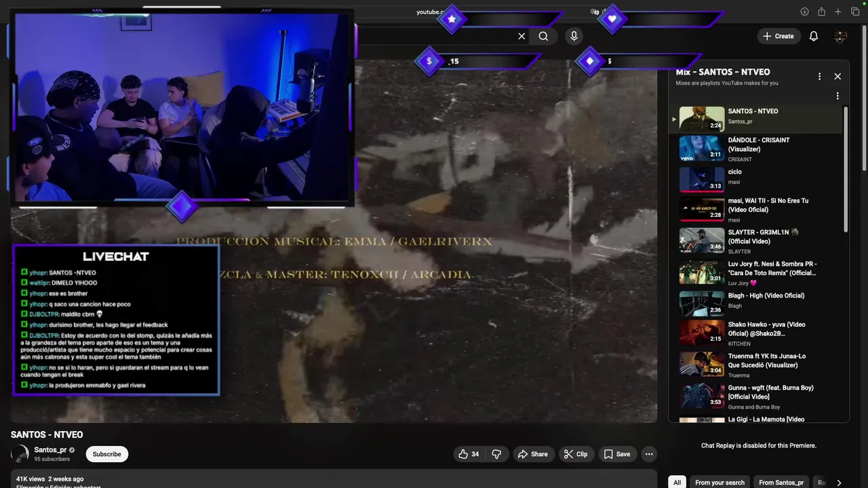Click 'Chat Replay is disabled' message
This screenshot has width=868, height=488.
click(758, 445)
